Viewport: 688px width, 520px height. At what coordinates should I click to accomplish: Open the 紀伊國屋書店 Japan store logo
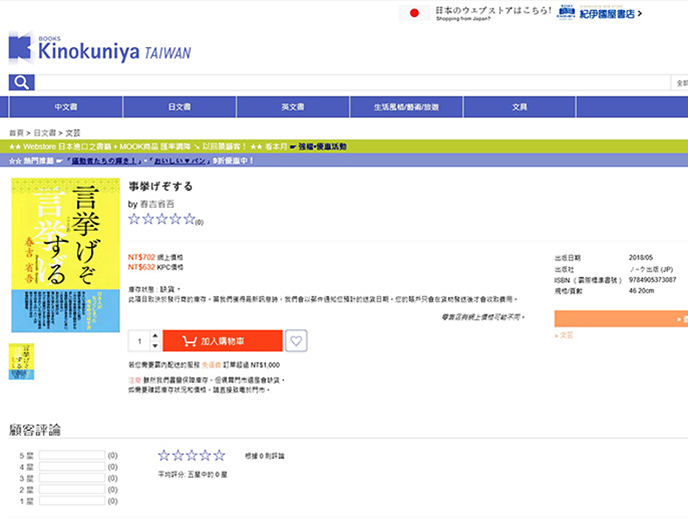pos(599,13)
